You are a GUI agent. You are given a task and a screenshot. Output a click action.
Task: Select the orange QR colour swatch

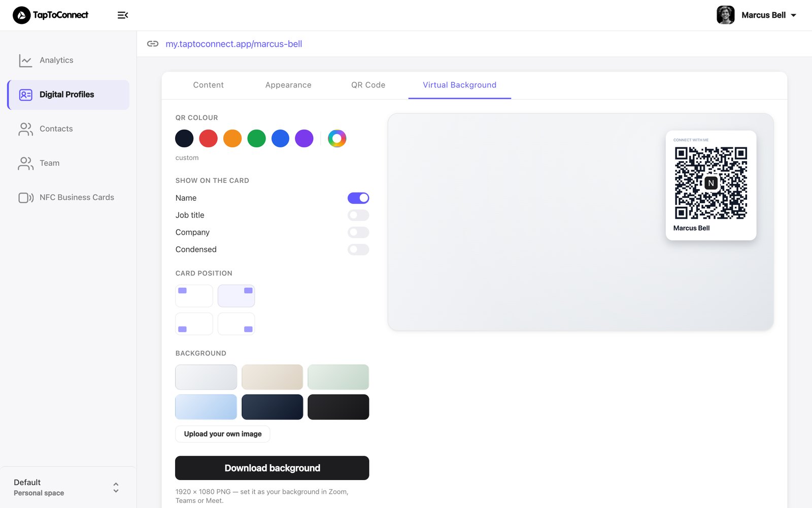[232, 138]
